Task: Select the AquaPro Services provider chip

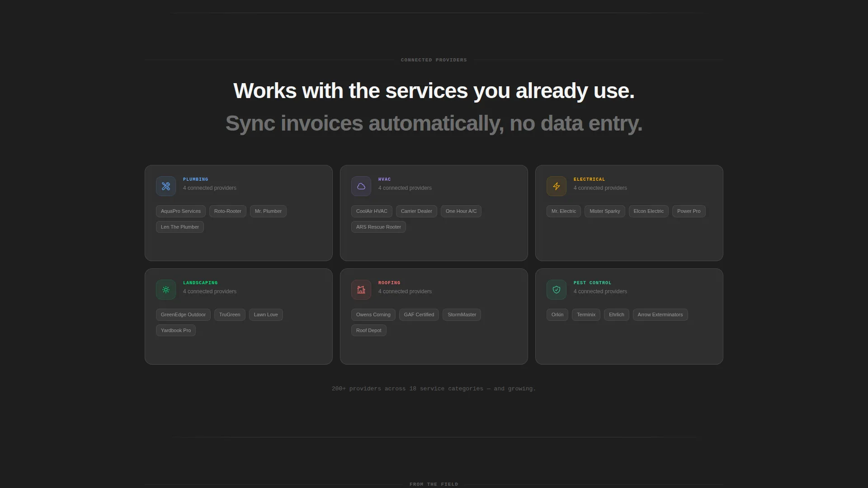Action: [x=181, y=211]
